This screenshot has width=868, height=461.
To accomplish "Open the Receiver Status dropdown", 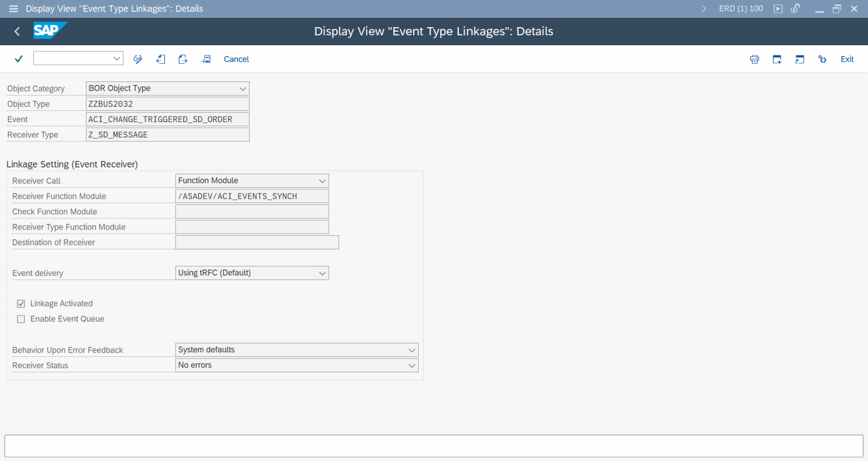I will [x=411, y=365].
